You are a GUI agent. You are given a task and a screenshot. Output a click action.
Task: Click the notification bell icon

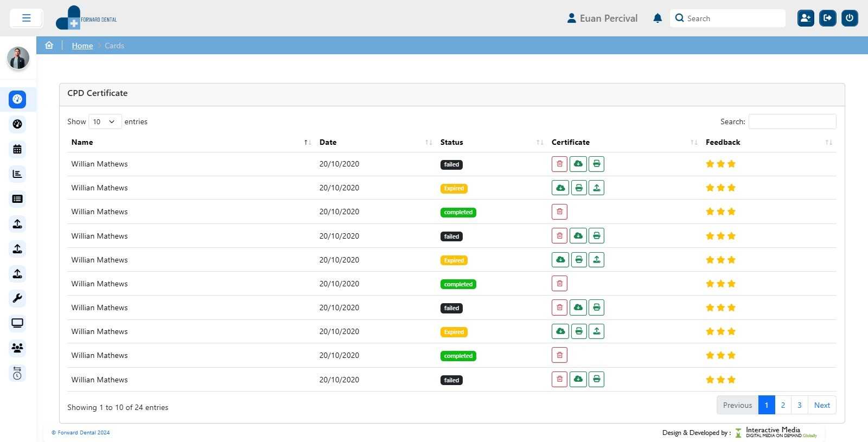pos(658,18)
